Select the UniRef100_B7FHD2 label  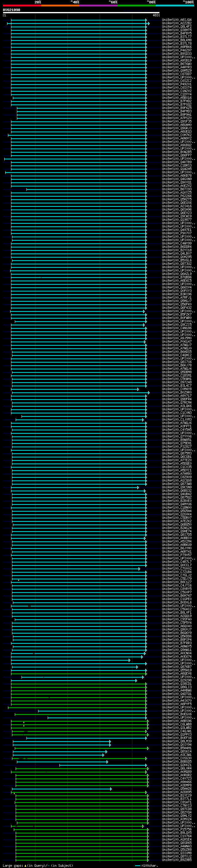(177, 101)
